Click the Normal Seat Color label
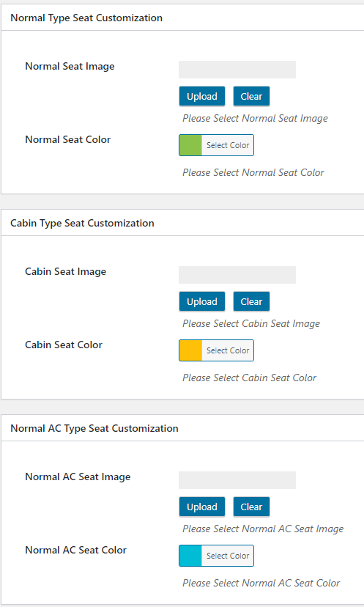 [67, 139]
